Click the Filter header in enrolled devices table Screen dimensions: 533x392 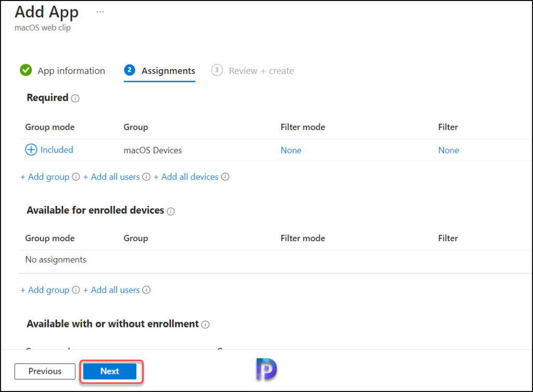(x=448, y=238)
